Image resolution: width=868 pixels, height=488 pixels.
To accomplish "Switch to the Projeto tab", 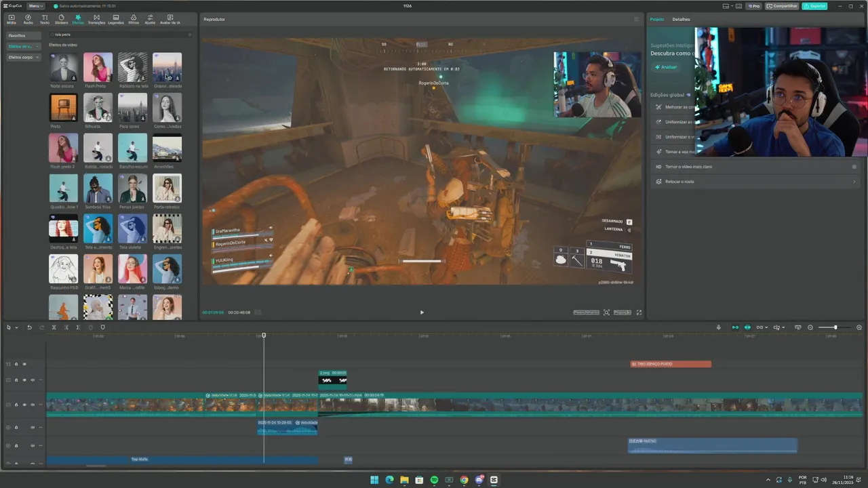I will pyautogui.click(x=657, y=19).
